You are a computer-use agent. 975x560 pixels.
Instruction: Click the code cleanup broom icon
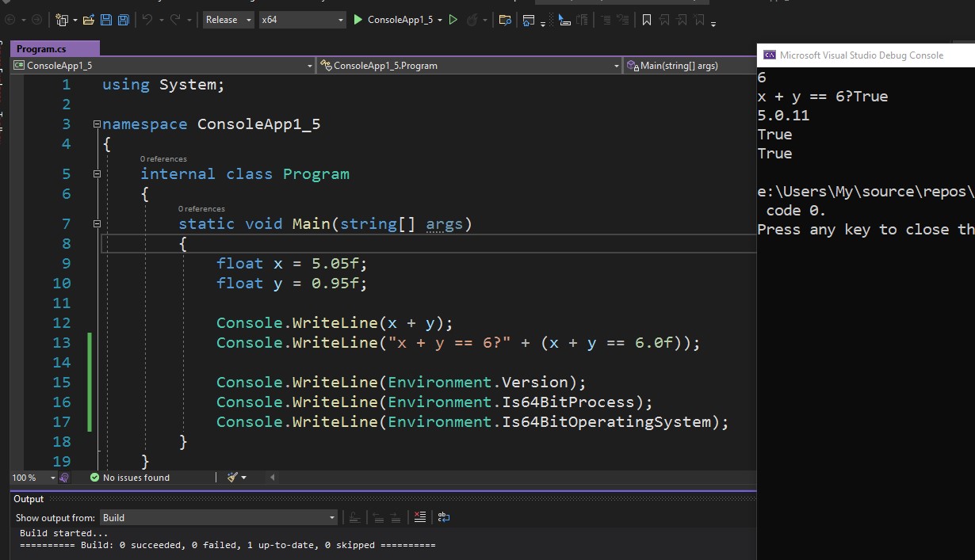(232, 478)
